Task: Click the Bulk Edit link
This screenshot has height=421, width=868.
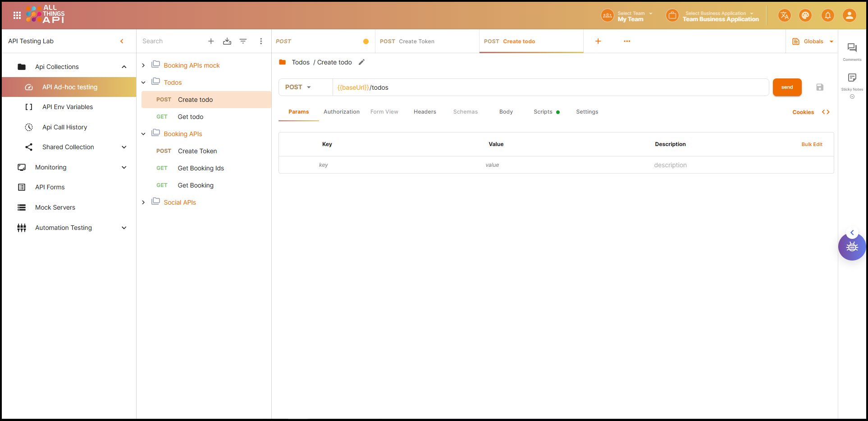Action: point(812,144)
